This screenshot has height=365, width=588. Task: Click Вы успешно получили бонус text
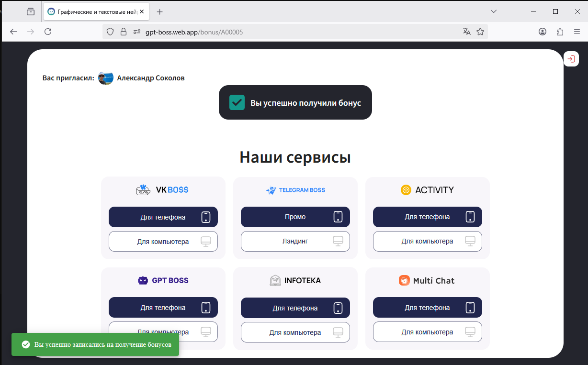click(x=305, y=103)
